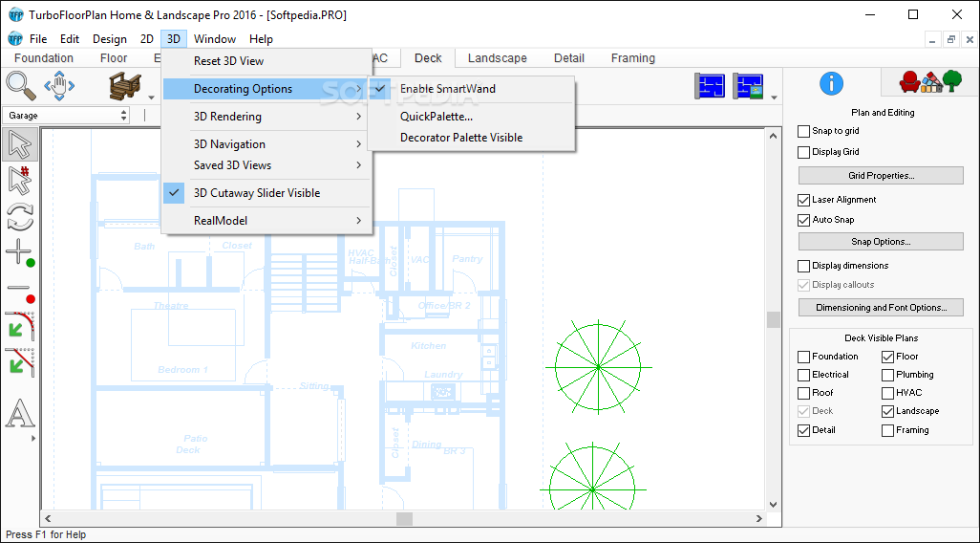
Task: Click the TFP icon in title bar
Action: (15, 14)
